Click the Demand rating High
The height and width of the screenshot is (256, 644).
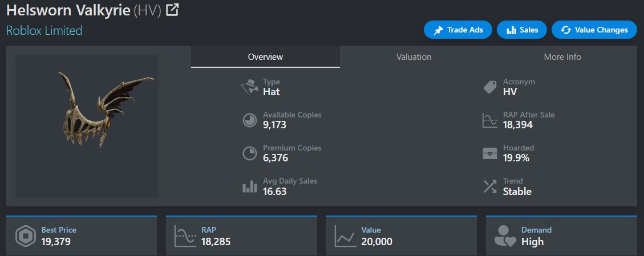[532, 242]
